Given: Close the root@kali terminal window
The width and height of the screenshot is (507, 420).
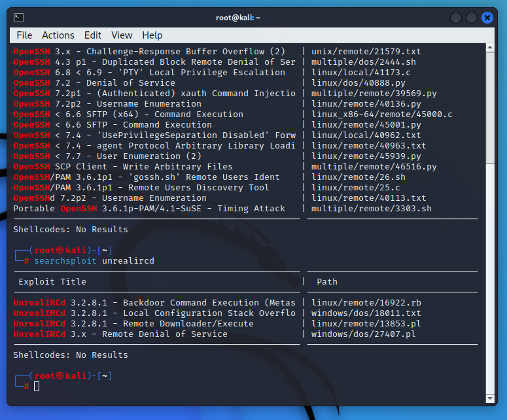Looking at the screenshot, I should [487, 18].
